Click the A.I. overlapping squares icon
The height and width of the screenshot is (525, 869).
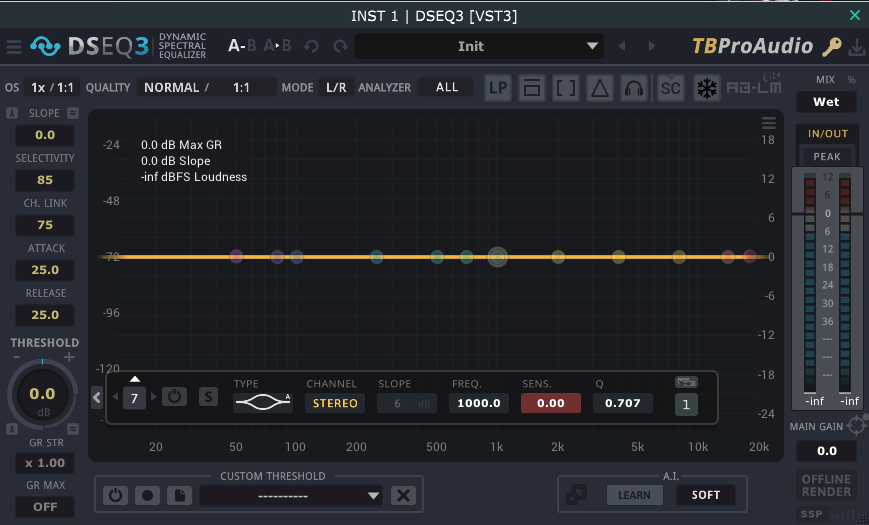click(576, 495)
